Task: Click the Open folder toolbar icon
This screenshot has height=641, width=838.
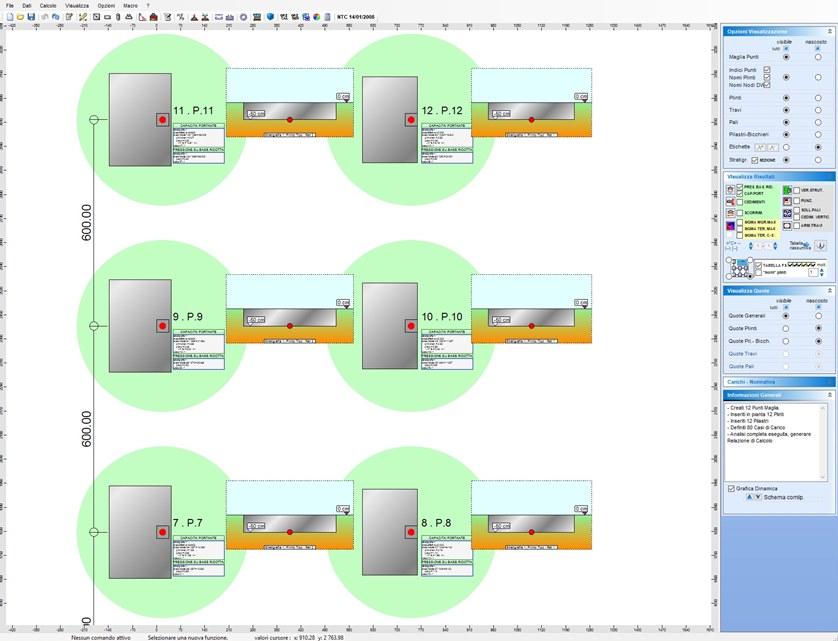Action: pos(20,17)
